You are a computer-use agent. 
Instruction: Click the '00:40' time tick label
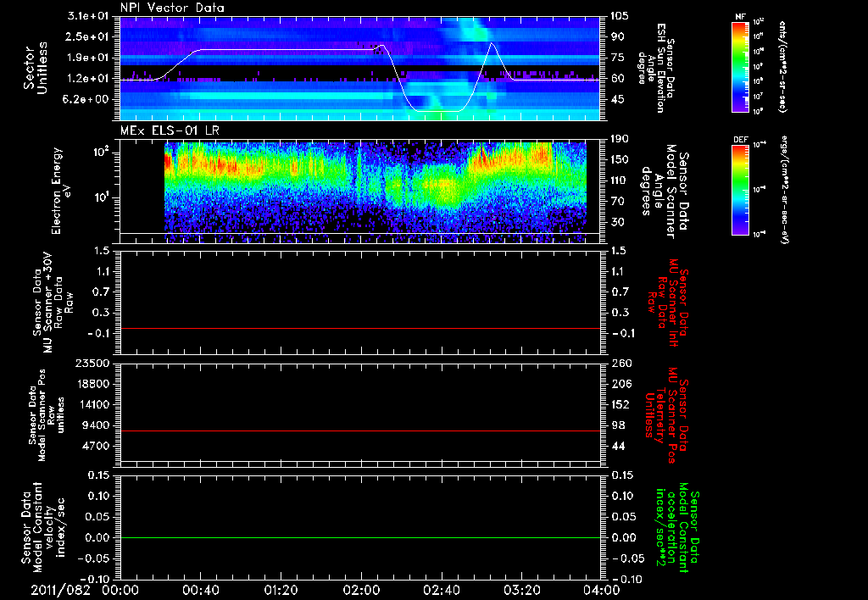pos(200,590)
